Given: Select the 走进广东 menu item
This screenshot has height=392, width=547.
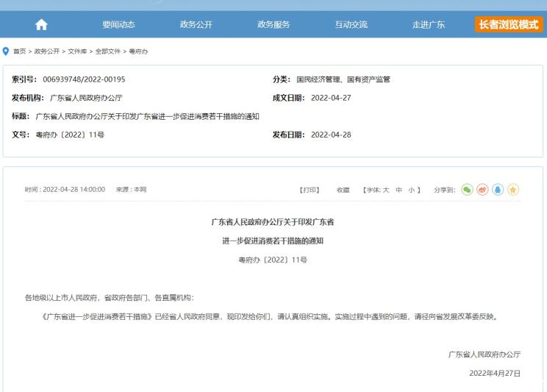Looking at the screenshot, I should (x=428, y=24).
